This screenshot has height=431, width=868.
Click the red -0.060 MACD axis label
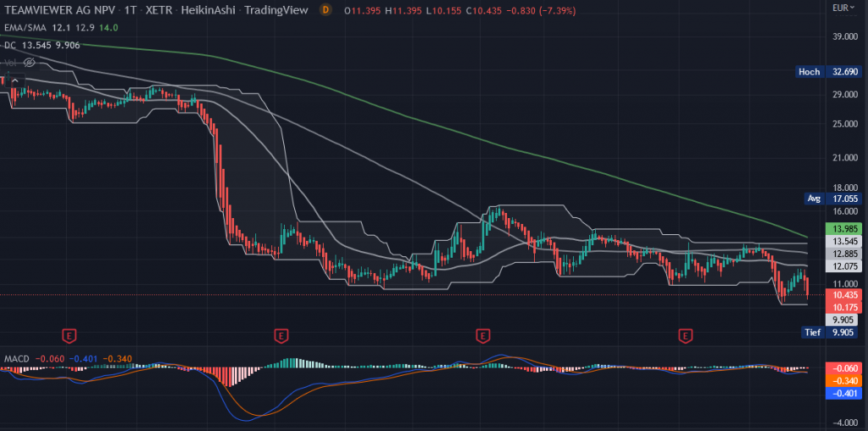pyautogui.click(x=844, y=368)
